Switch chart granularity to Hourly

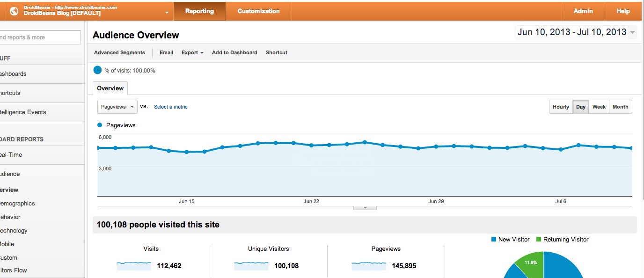coord(561,107)
